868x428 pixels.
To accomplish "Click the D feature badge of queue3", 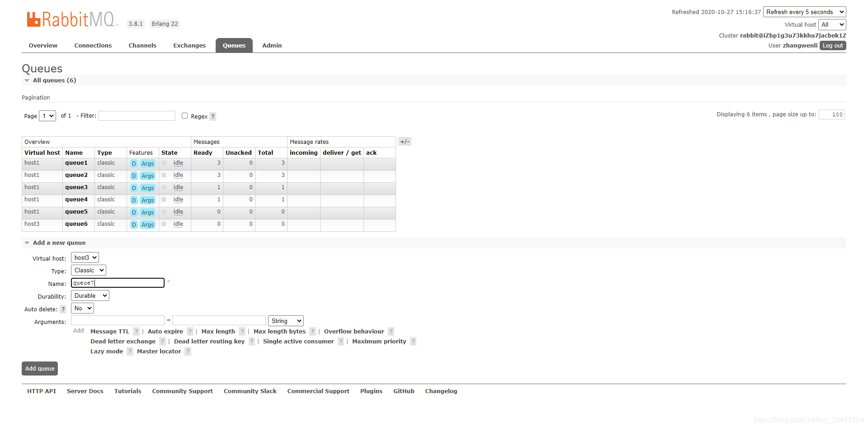I will [x=134, y=188].
